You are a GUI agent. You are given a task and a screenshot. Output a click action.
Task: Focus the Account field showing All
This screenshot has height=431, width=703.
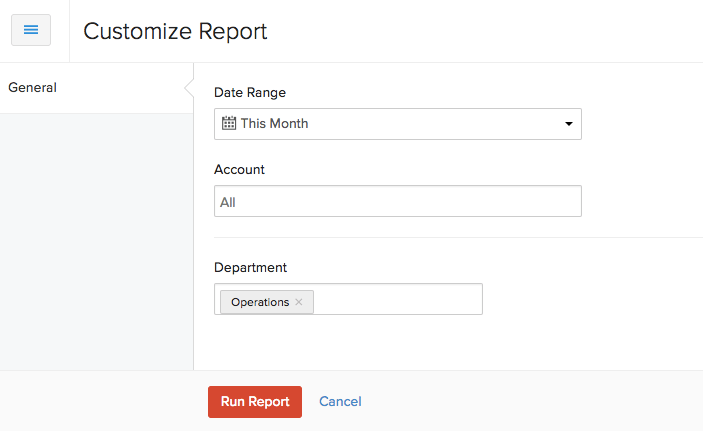397,202
